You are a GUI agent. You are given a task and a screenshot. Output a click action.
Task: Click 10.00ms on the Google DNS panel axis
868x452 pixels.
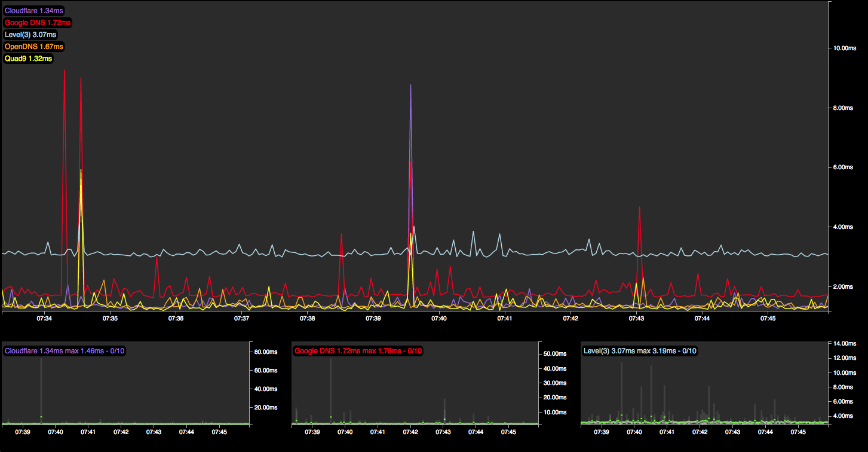pos(556,412)
